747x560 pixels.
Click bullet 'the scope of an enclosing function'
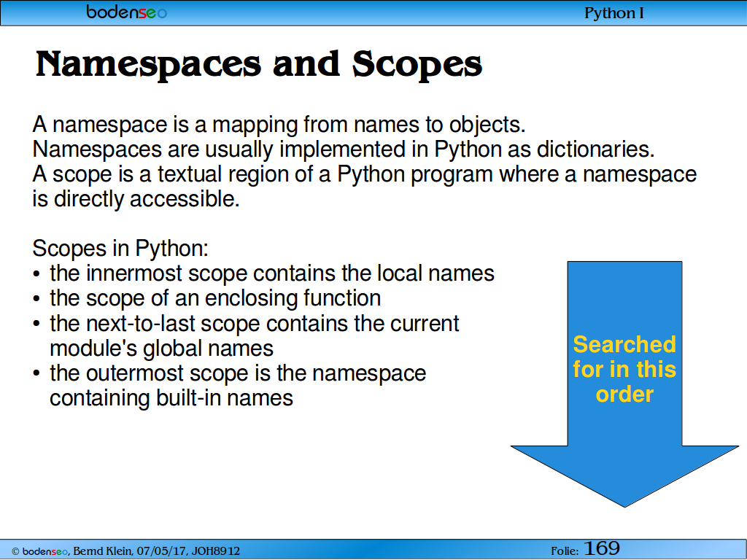coord(215,298)
